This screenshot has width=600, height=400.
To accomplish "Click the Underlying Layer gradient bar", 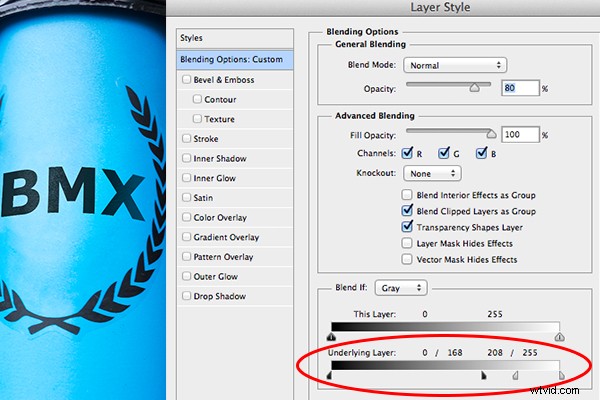I will click(445, 365).
